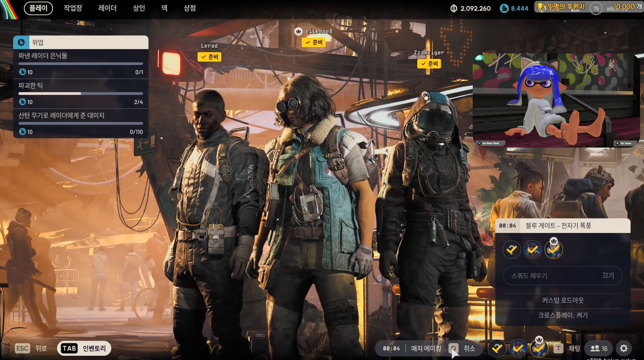Viewport: 644px width, 360px height.
Task: Open the 상인 tab
Action: coord(139,8)
